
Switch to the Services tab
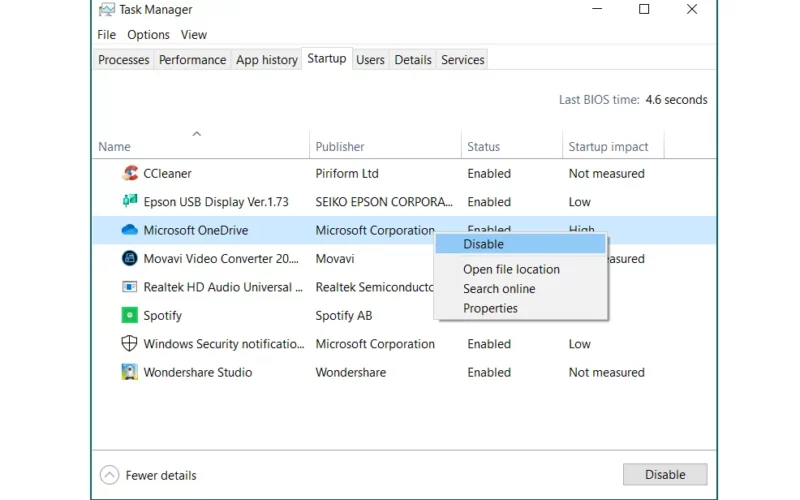coord(463,60)
